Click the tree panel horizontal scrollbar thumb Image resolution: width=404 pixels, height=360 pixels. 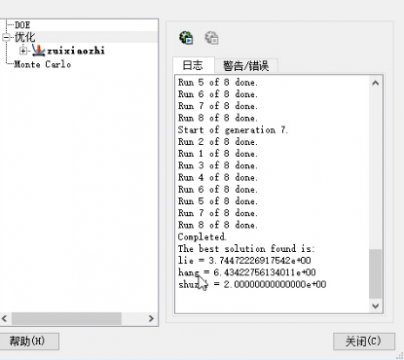[x=67, y=318]
